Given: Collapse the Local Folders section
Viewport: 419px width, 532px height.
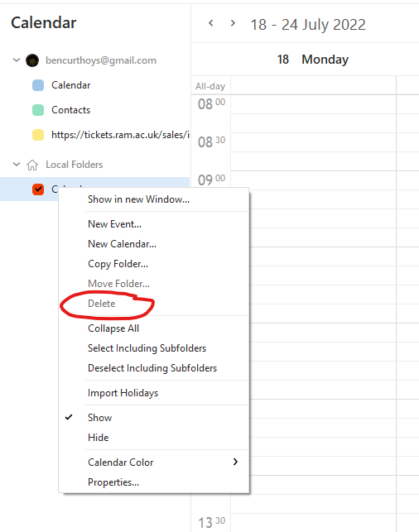Looking at the screenshot, I should click(x=17, y=165).
